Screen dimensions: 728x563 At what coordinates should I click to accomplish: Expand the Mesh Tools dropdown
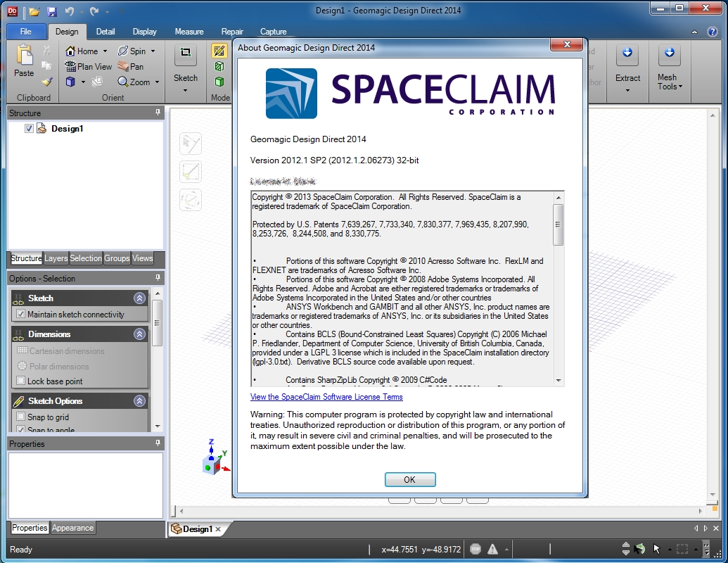(670, 82)
